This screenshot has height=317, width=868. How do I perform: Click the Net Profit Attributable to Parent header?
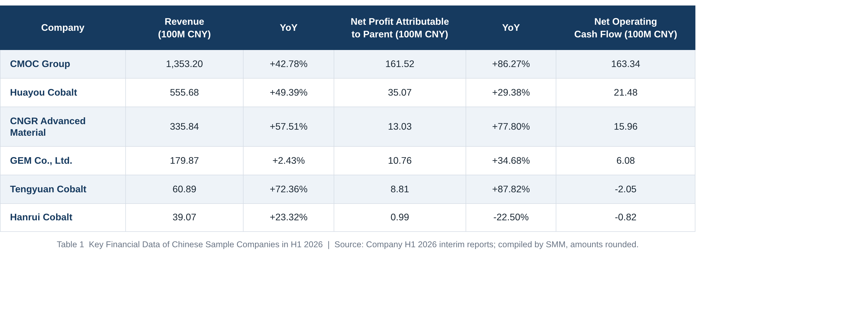click(x=400, y=28)
